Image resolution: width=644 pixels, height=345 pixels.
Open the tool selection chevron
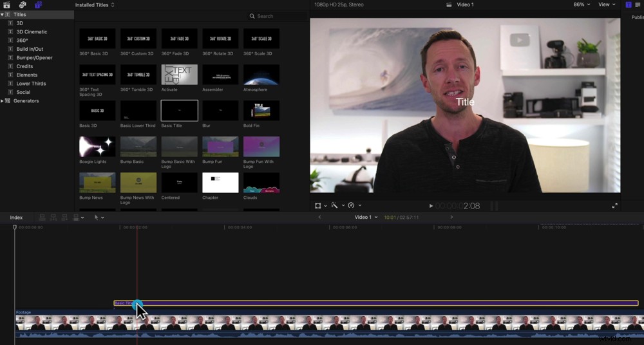tap(102, 218)
